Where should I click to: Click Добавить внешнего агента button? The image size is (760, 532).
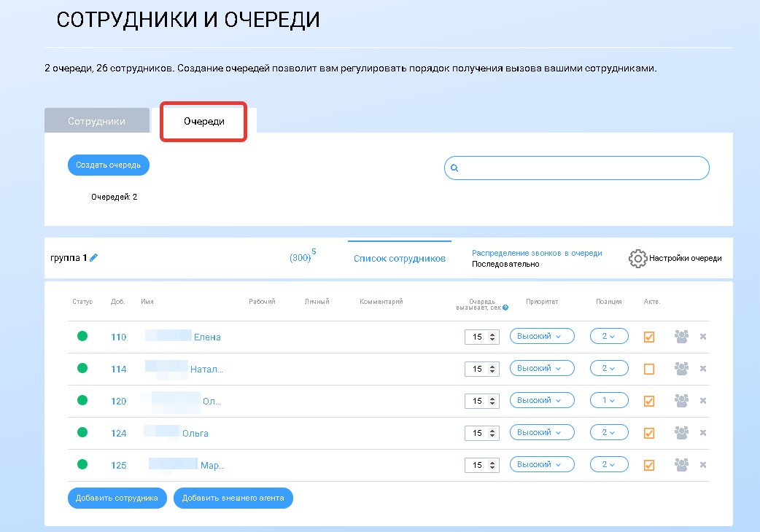coord(233,498)
